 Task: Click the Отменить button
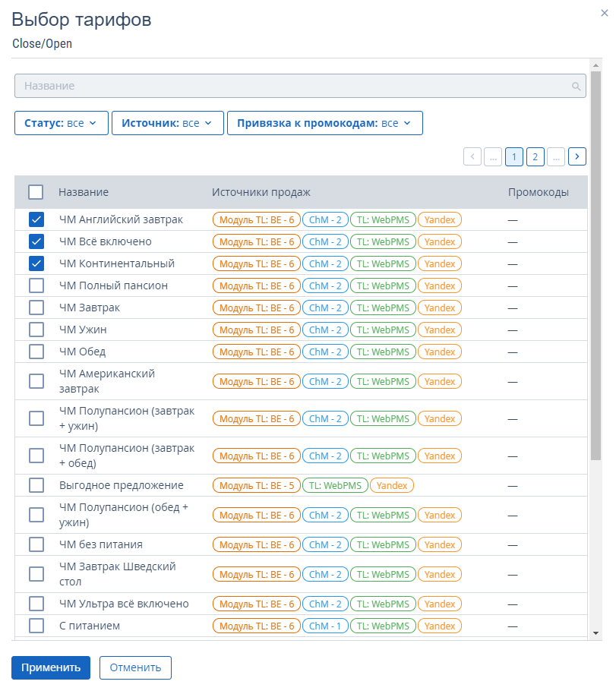click(135, 667)
